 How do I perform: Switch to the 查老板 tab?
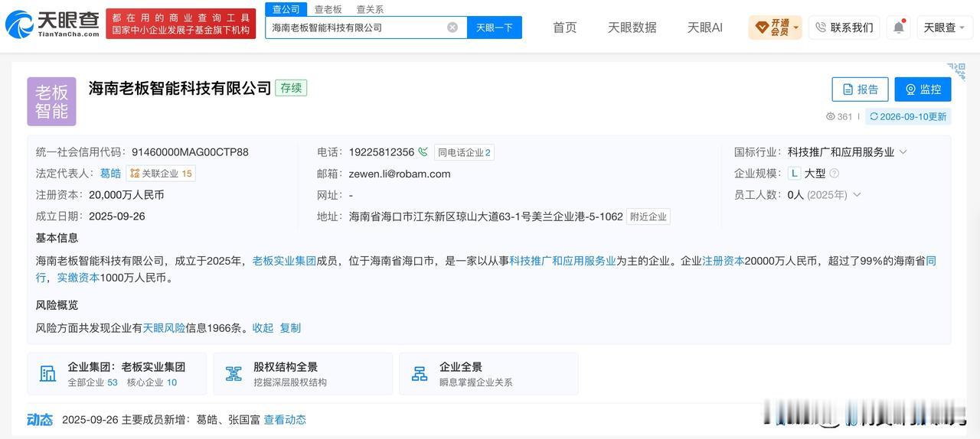pyautogui.click(x=328, y=9)
